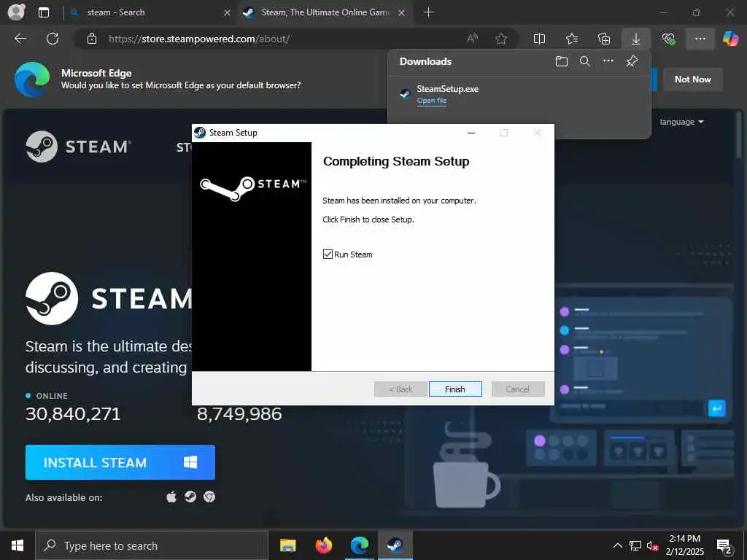Open Edge Settings and more menu
The height and width of the screenshot is (560, 747).
pyautogui.click(x=700, y=39)
